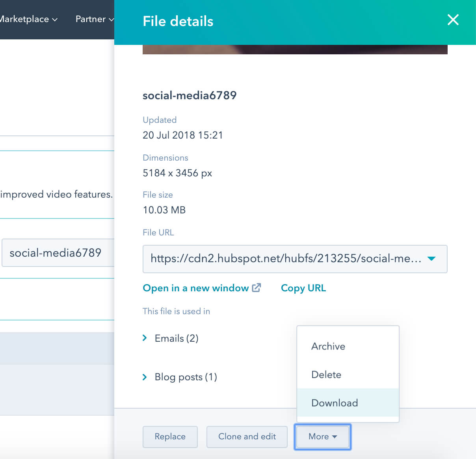Open the Marketplace menu
Screen dimensions: 476x459
(28, 19)
